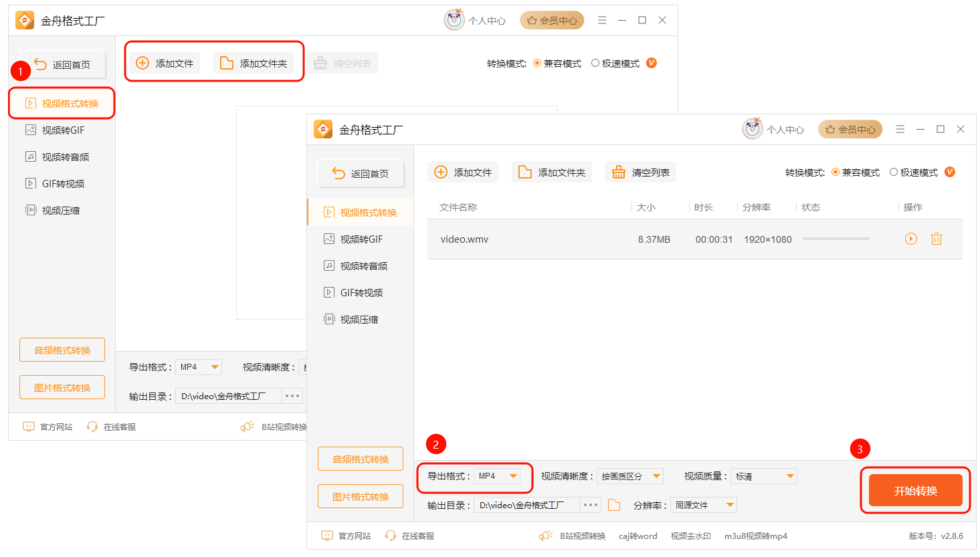Open the hamburger menu in front window

coord(900,129)
